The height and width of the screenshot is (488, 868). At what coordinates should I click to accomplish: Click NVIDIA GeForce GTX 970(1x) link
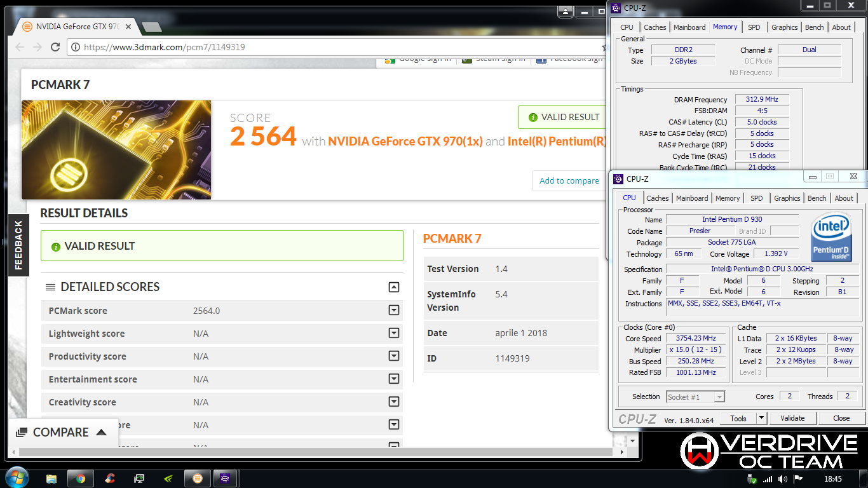point(405,142)
